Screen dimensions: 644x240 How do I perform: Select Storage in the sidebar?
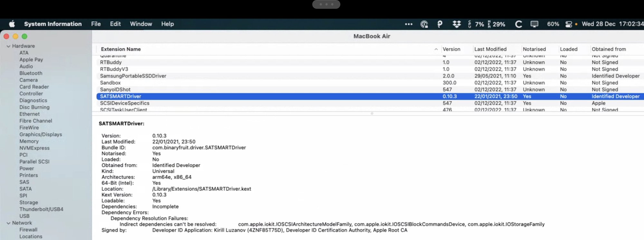(29, 202)
